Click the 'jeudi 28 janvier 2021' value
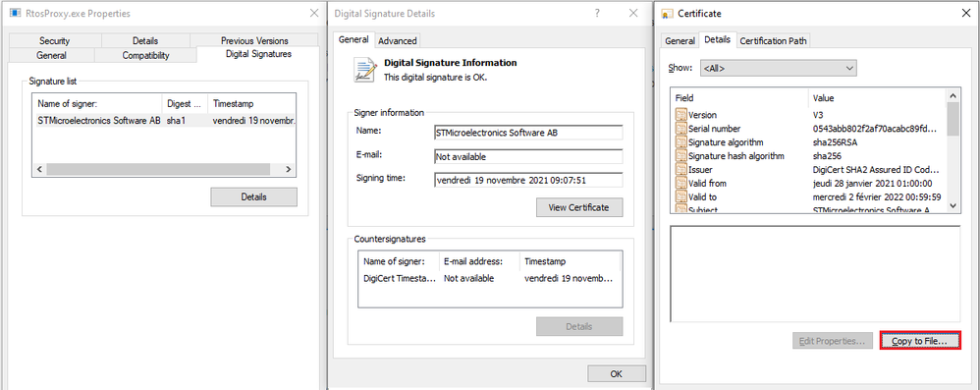980x390 pixels. [873, 184]
